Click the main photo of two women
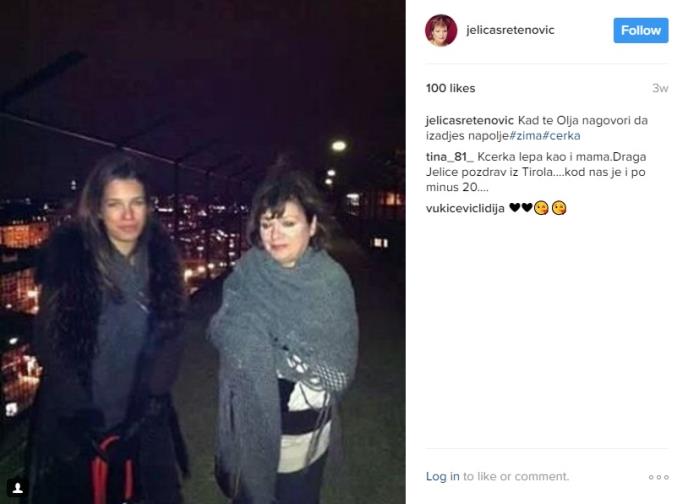688x504 pixels. [x=203, y=252]
